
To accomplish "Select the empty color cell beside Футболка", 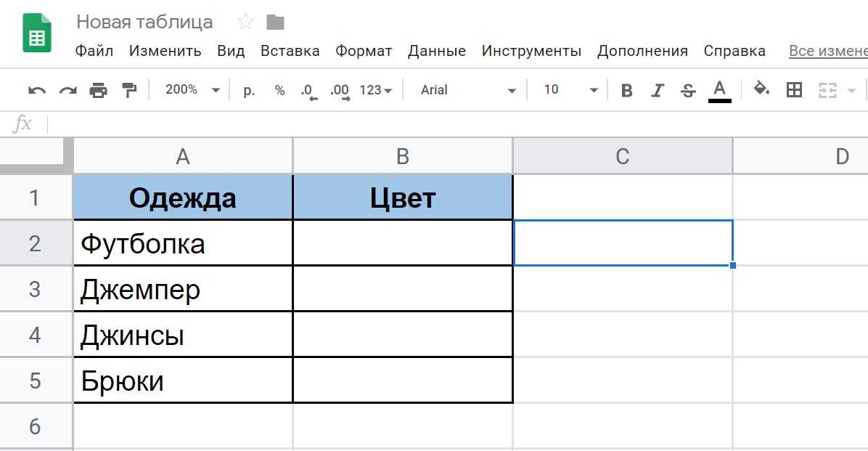I will click(x=403, y=243).
